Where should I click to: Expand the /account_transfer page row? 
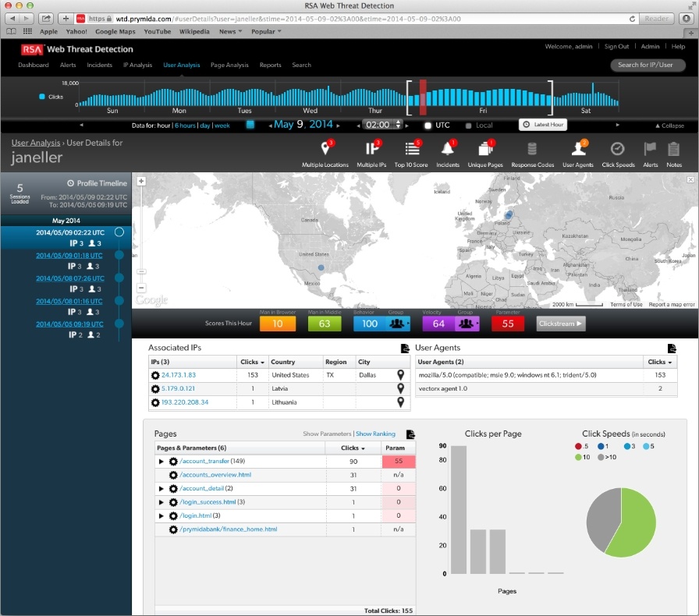161,462
